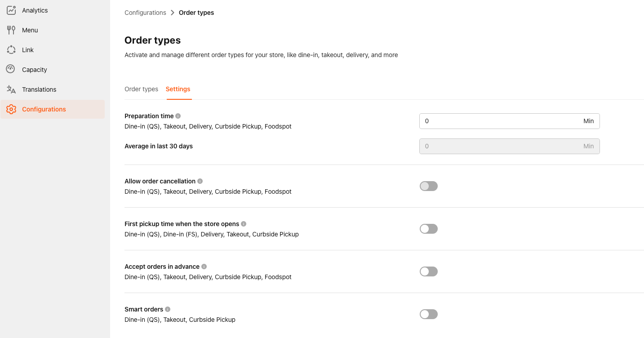Click the Smart orders label
The width and height of the screenshot is (644, 338).
(x=144, y=309)
